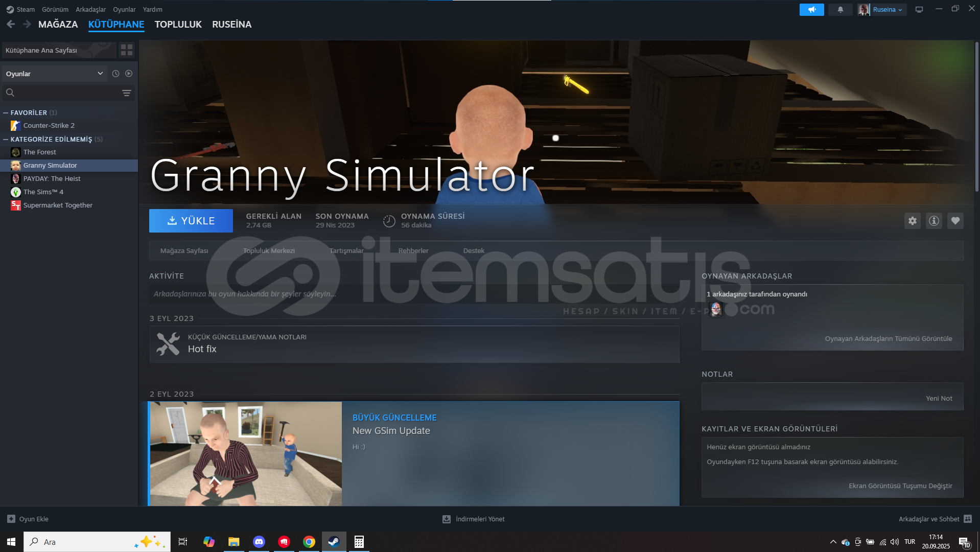Open Windows Start menu
This screenshot has height=552, width=980.
pos(11,542)
